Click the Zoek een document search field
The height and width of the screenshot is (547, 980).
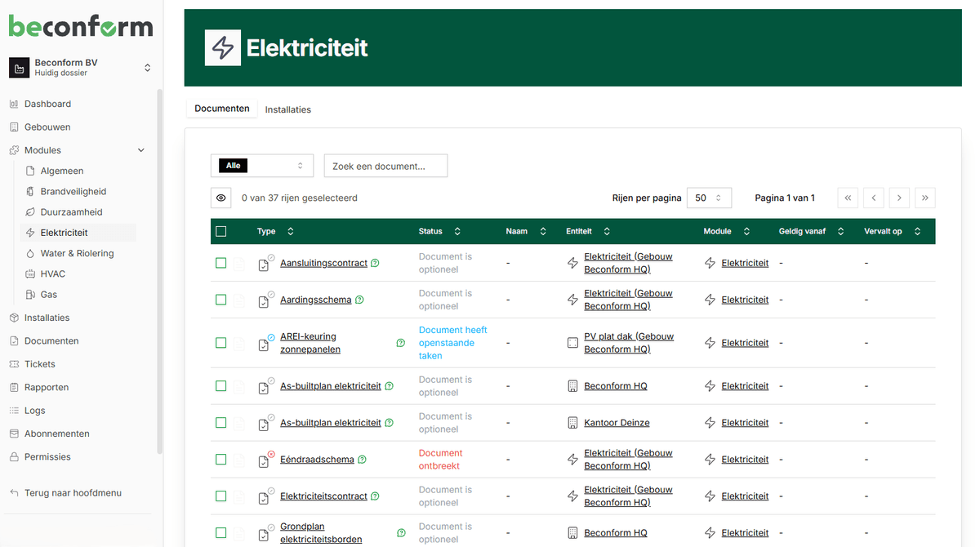385,166
